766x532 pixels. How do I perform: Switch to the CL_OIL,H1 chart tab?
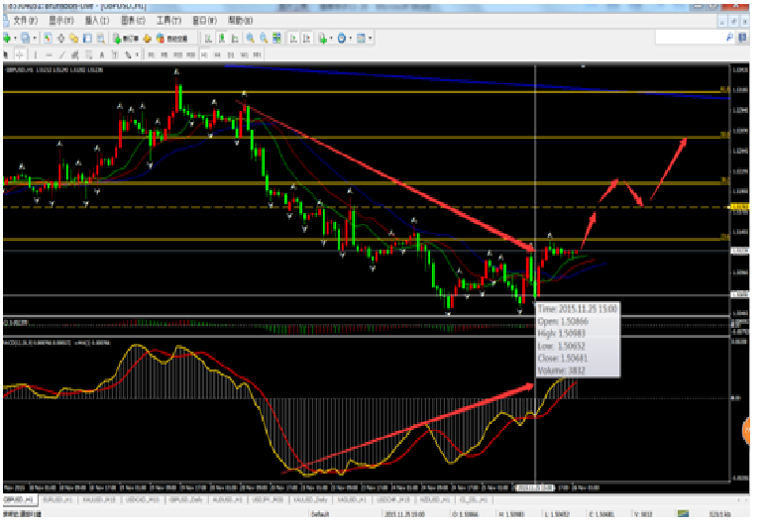[x=474, y=499]
